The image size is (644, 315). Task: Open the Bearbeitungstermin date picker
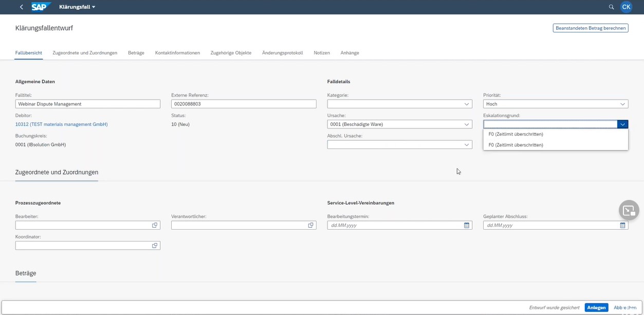pos(466,225)
